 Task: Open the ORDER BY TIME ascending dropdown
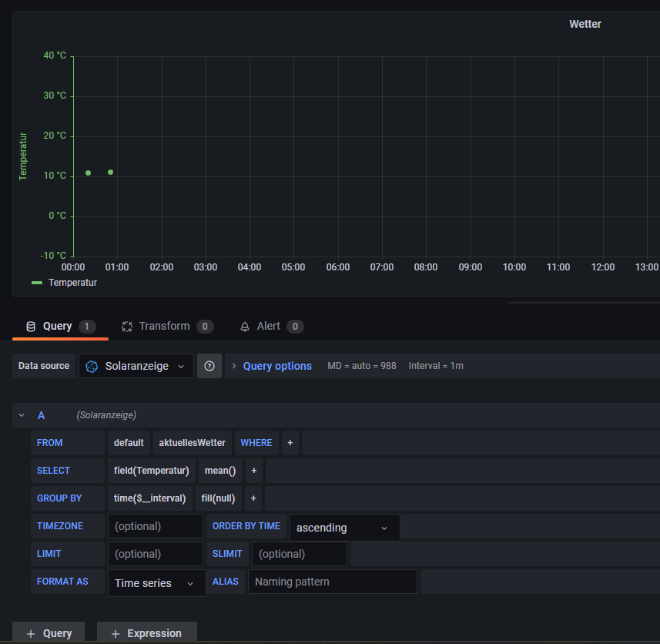(344, 528)
